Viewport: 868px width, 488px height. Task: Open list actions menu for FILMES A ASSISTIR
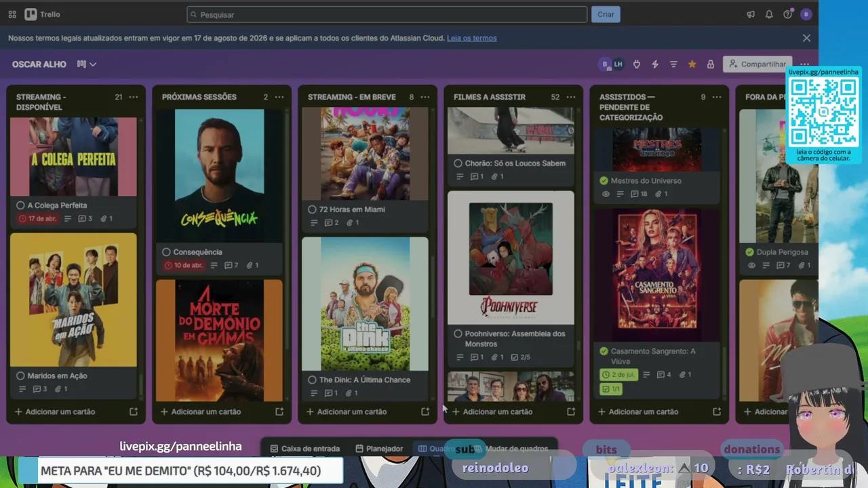pos(571,97)
